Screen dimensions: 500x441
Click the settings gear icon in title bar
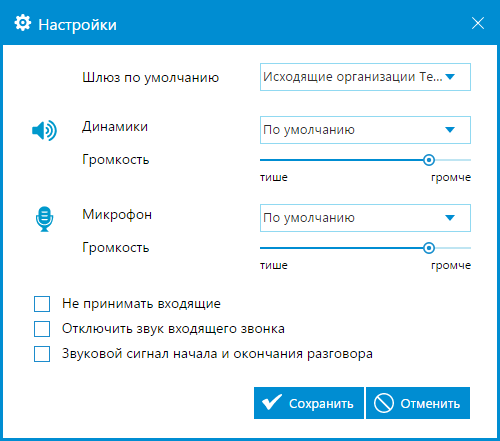click(23, 23)
